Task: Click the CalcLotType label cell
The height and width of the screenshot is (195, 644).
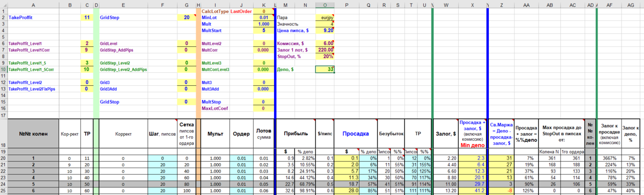Action: coord(215,11)
